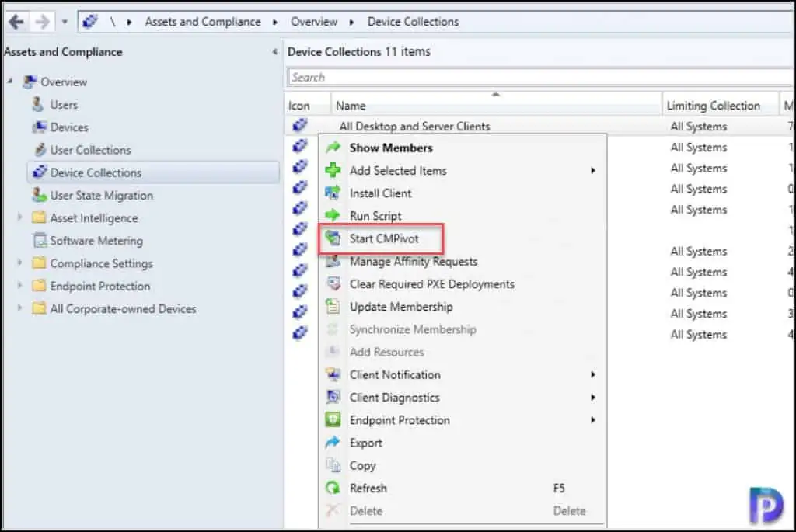Sort by the Name column header
Viewport: 796px width, 532px height.
pos(351,106)
